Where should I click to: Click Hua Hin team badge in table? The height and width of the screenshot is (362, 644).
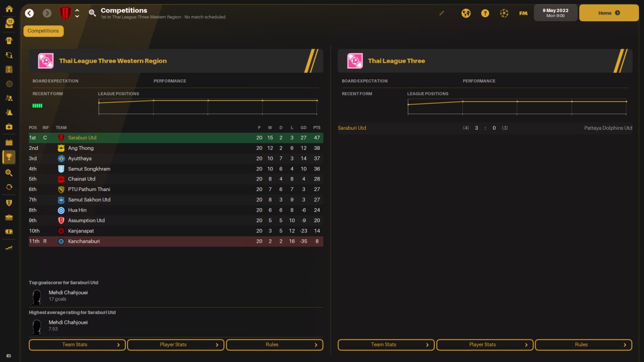[x=61, y=210]
